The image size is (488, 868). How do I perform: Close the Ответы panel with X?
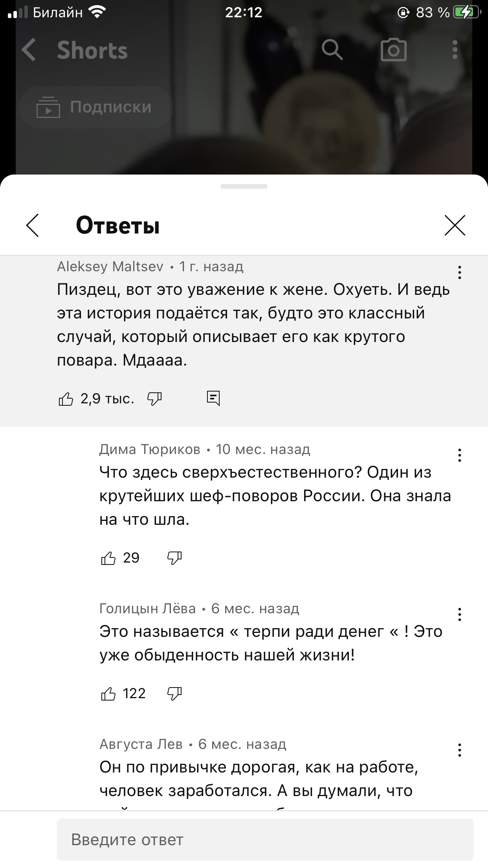pos(455,225)
